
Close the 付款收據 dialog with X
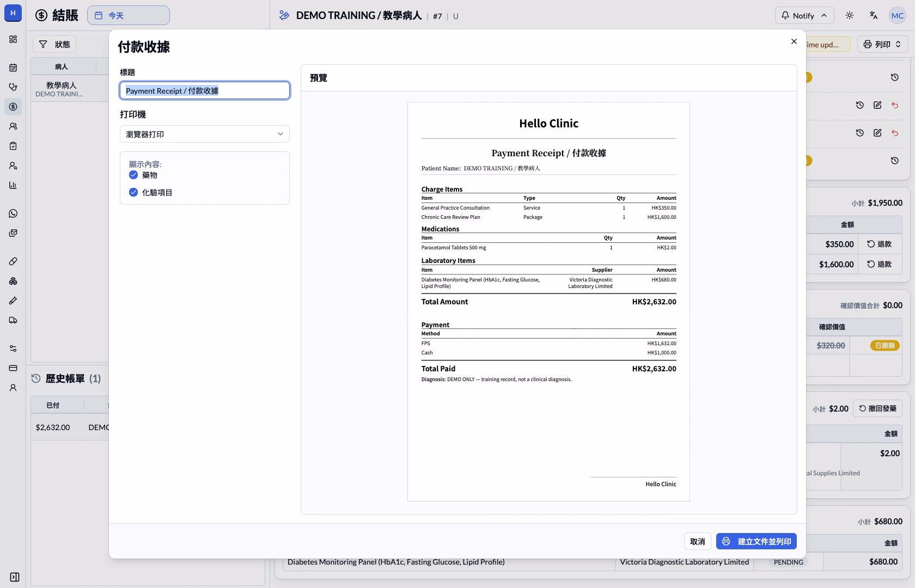point(794,41)
